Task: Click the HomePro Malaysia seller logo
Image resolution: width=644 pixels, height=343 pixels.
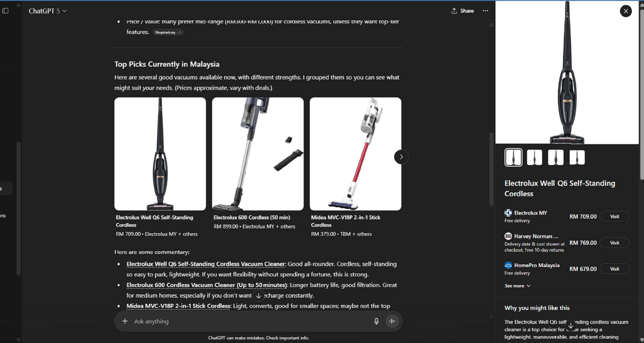Action: tap(508, 265)
